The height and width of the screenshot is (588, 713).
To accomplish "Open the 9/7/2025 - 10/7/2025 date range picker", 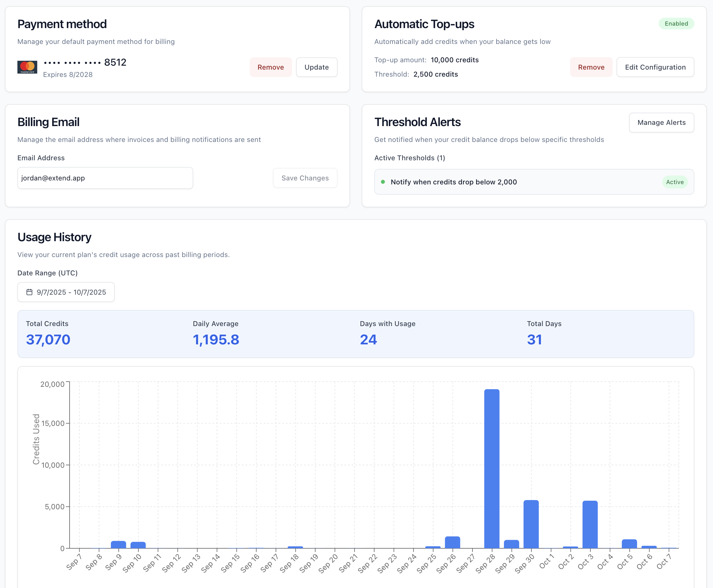I will click(66, 292).
